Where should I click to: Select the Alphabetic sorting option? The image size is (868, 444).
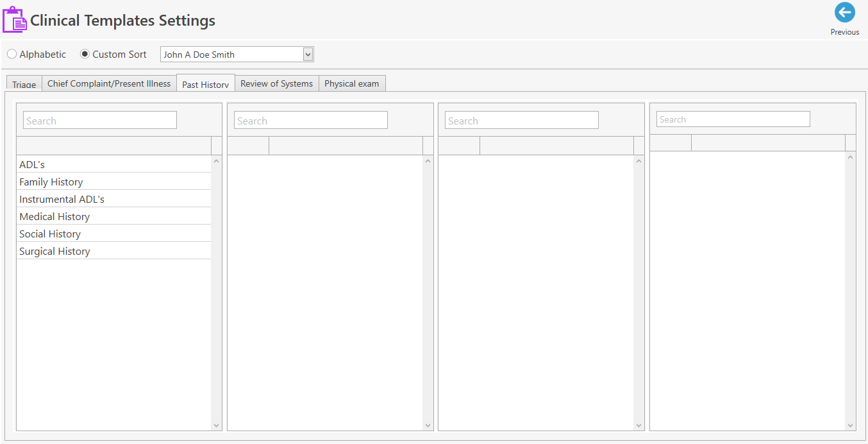point(11,54)
